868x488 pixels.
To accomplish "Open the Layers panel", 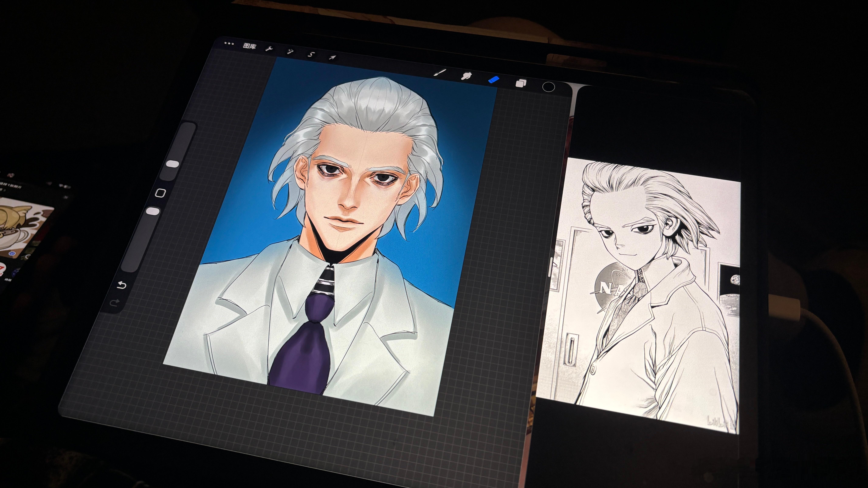I will pyautogui.click(x=521, y=83).
